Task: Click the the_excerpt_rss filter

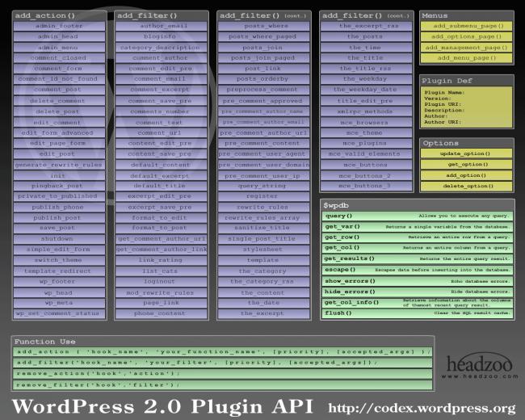Action: [367, 26]
